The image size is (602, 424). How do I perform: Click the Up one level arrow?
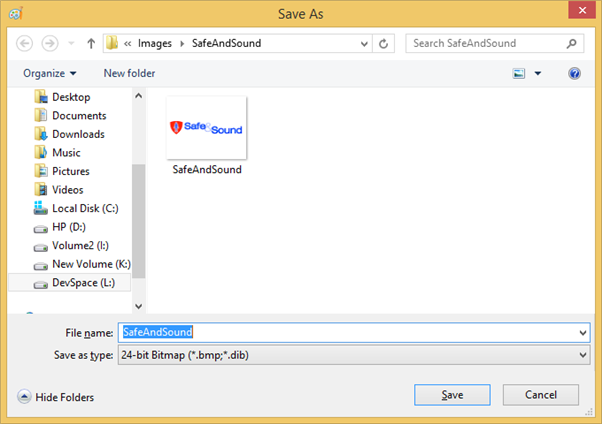[x=91, y=44]
